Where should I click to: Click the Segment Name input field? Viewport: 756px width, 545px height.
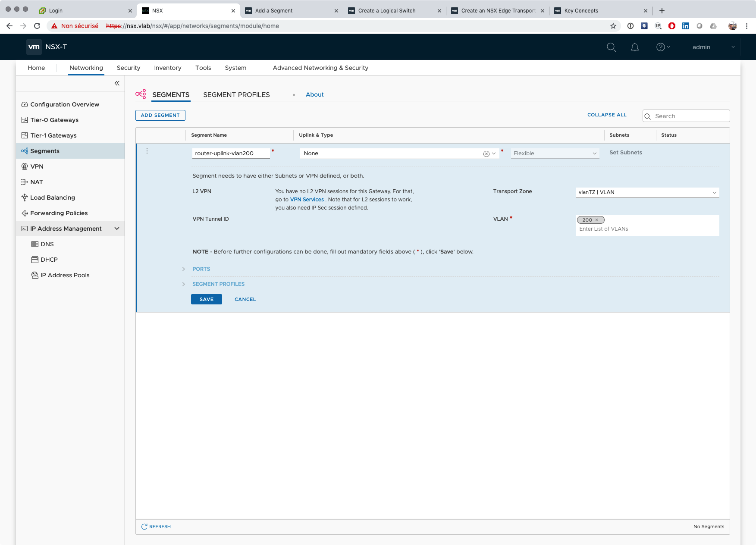(231, 153)
